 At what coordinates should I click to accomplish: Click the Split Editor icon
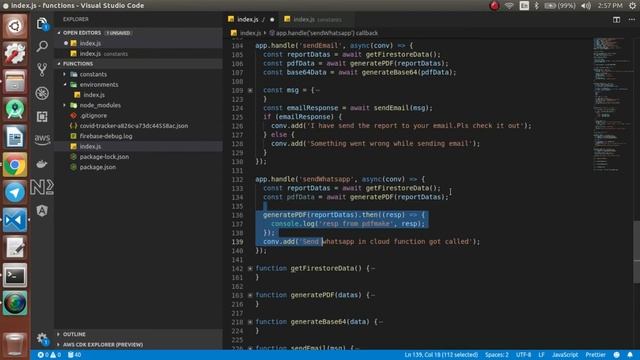(x=616, y=19)
